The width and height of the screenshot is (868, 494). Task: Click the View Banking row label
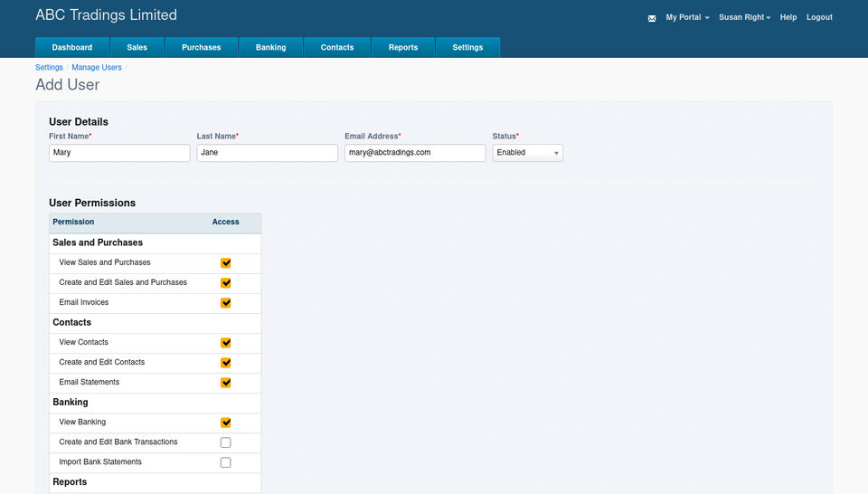82,422
